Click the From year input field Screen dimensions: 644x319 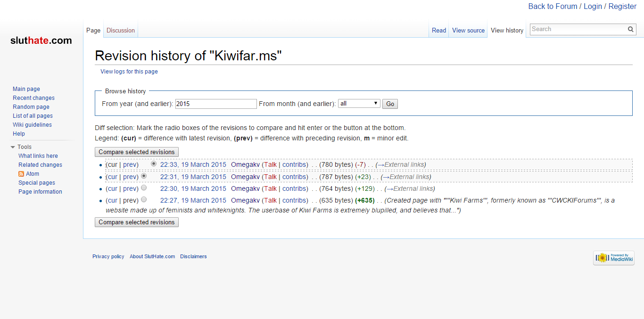tap(216, 104)
